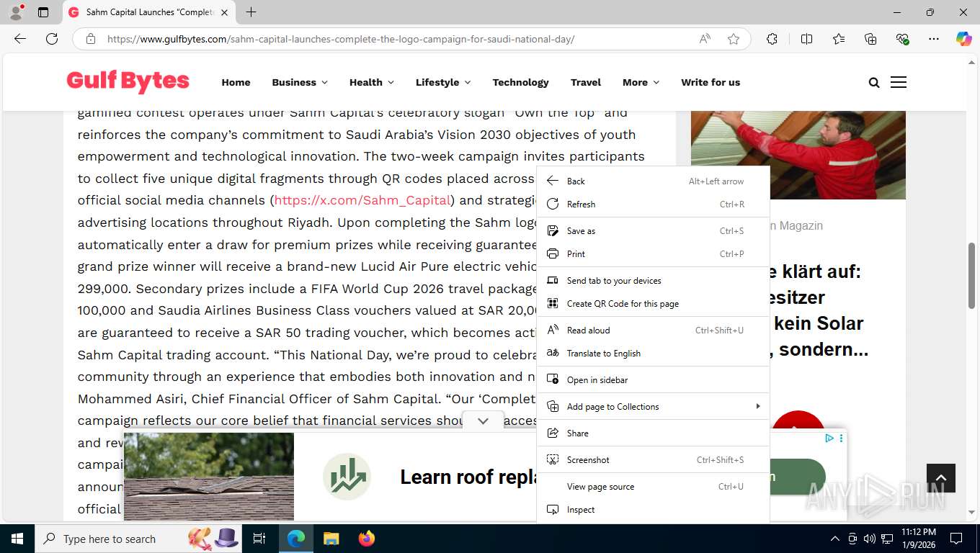980x553 pixels.
Task: Select Create QR Code for this page
Action: click(654, 303)
